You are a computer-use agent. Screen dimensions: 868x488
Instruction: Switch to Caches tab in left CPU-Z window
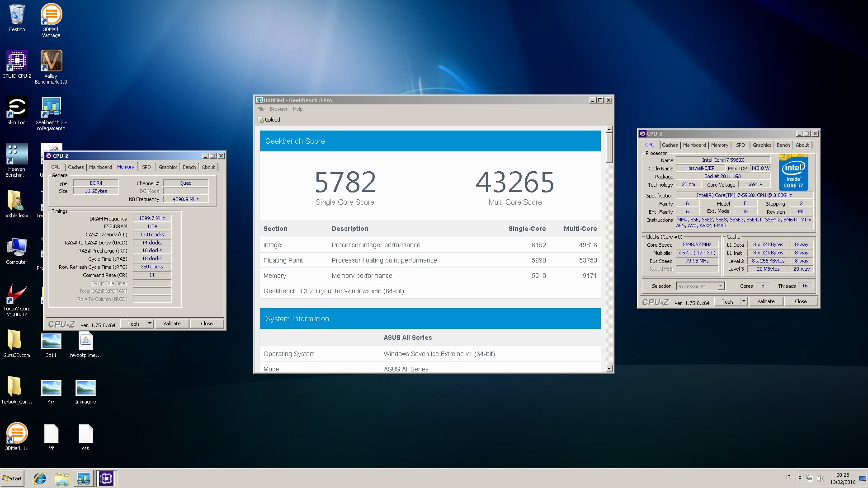pyautogui.click(x=76, y=167)
